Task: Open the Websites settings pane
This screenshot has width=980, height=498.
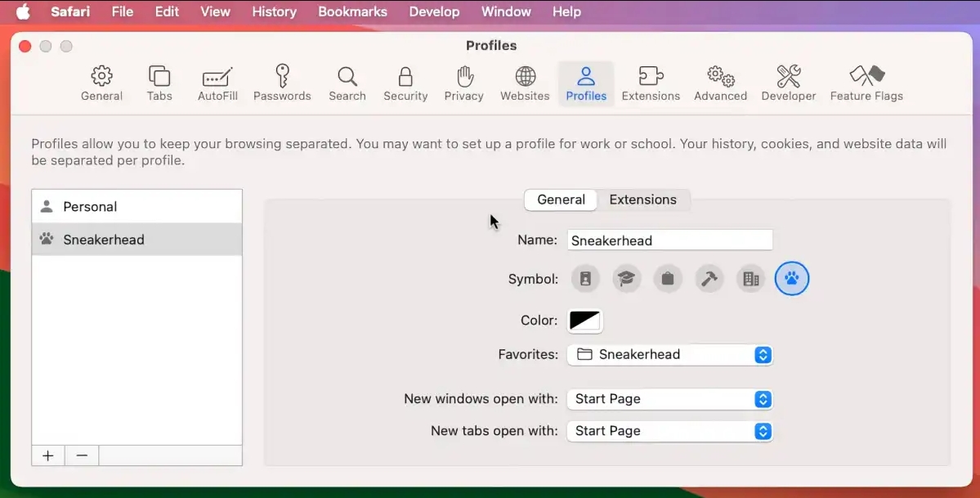Action: pyautogui.click(x=525, y=83)
